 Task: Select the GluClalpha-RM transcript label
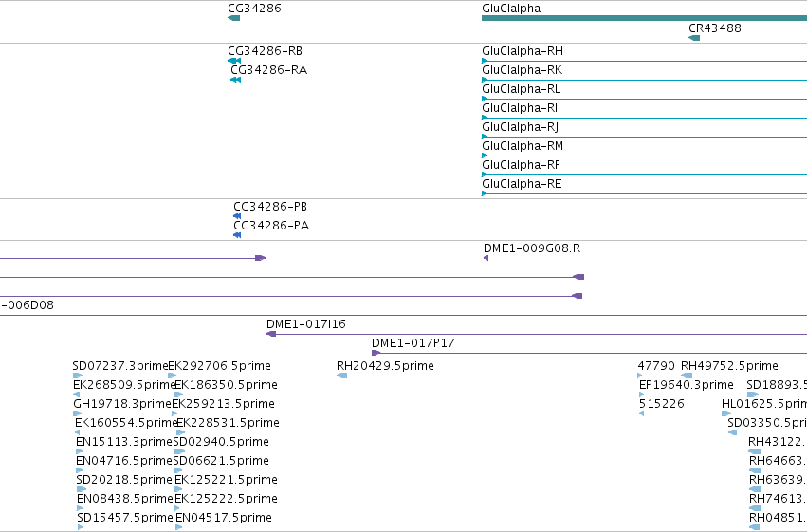[523, 146]
